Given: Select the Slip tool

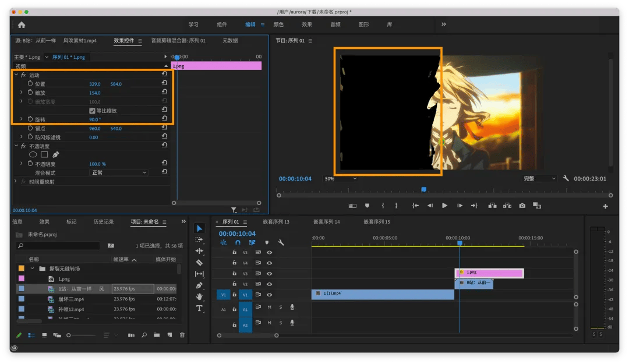Looking at the screenshot, I should (x=199, y=274).
